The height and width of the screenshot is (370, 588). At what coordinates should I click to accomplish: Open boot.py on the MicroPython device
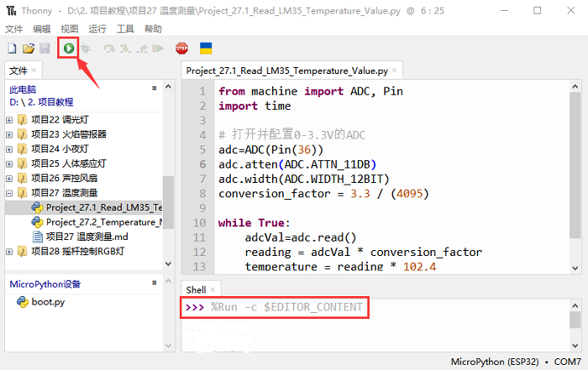coord(47,302)
